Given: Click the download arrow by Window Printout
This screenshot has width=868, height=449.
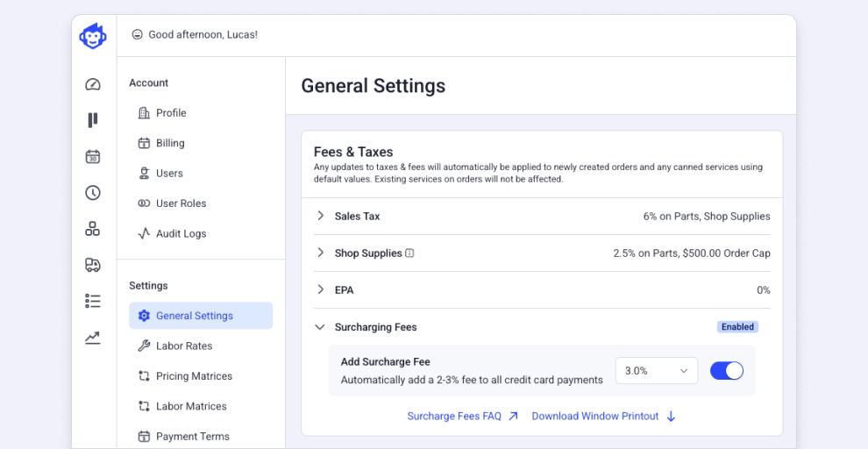Looking at the screenshot, I should point(671,417).
